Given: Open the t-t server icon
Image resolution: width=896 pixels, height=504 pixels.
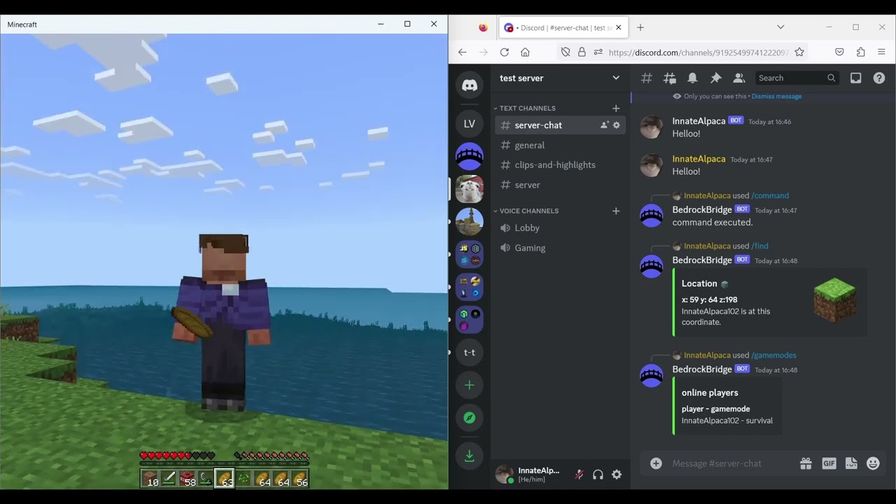Looking at the screenshot, I should coord(469,353).
